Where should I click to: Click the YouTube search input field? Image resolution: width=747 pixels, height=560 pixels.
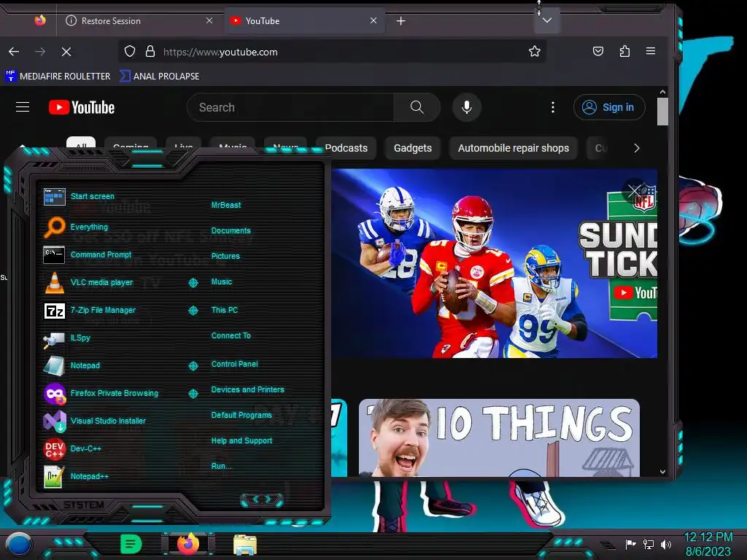click(x=290, y=107)
